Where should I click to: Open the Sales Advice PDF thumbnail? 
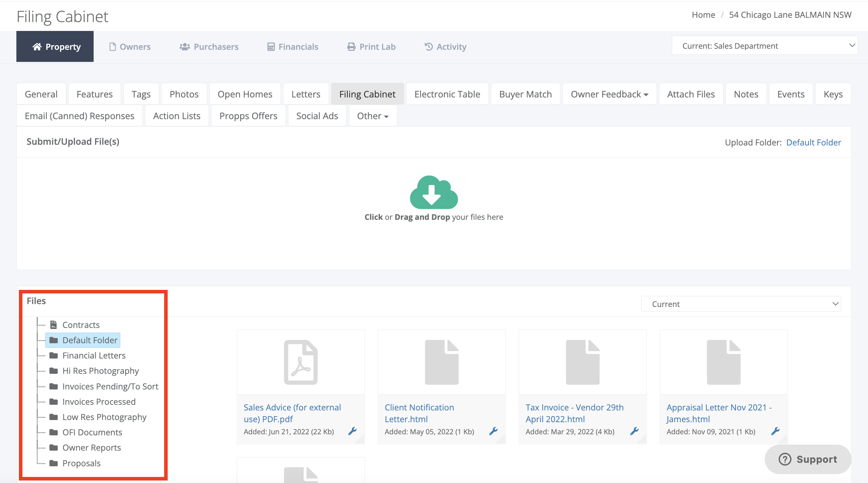pyautogui.click(x=301, y=362)
